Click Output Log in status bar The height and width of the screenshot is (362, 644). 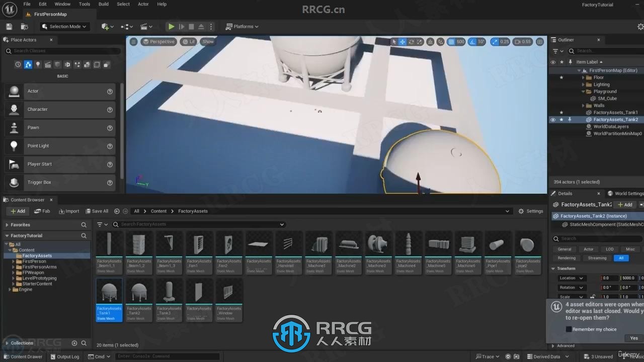coord(65,356)
